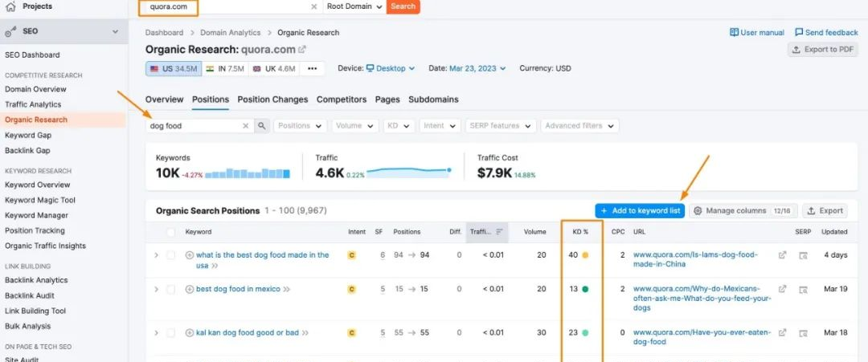This screenshot has width=868, height=362.
Task: Check 'best dog food in mexico' row checkbox
Action: coord(171,289)
